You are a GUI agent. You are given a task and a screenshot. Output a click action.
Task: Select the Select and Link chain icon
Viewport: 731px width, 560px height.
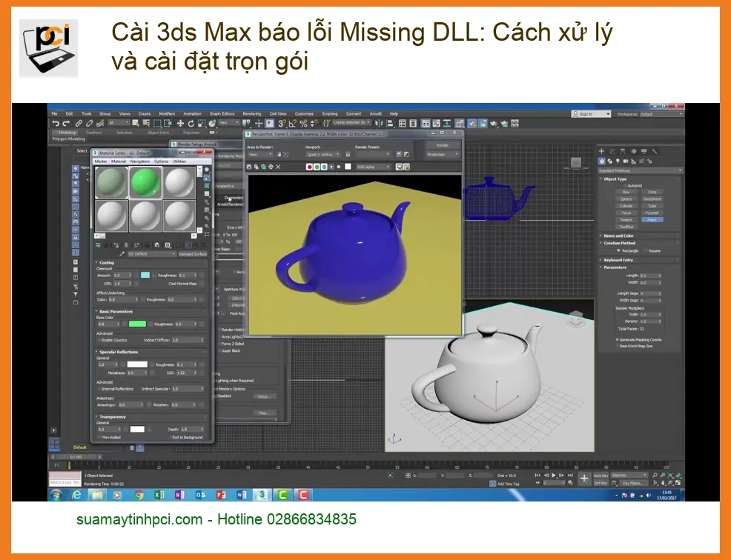[x=79, y=124]
